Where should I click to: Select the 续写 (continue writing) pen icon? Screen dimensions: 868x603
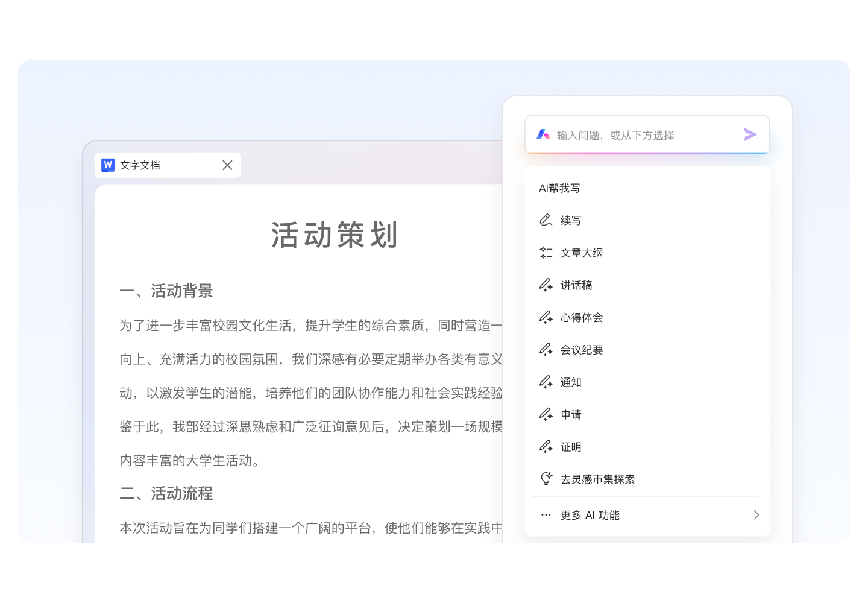tap(546, 219)
